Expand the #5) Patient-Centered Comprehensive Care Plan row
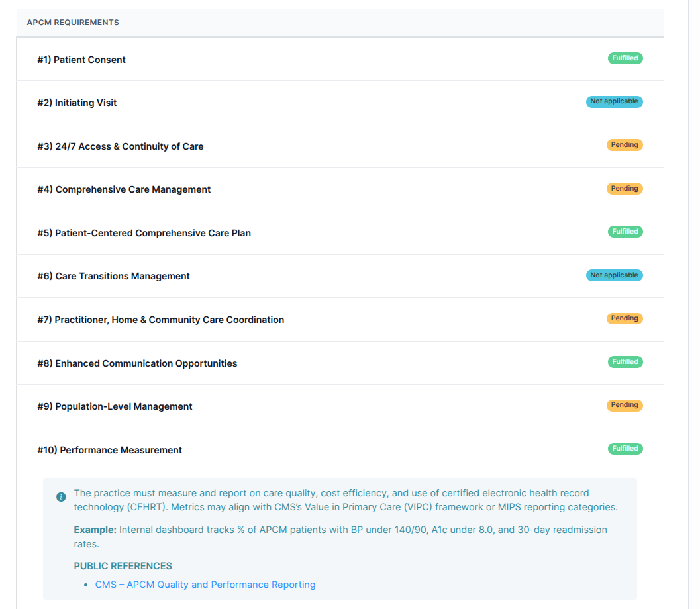Screen dimensions: 700x609 [x=144, y=232]
